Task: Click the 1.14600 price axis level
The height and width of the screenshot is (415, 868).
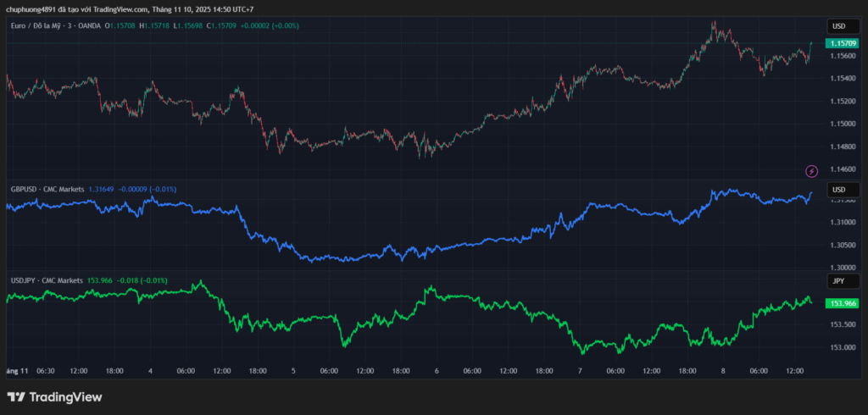Action: (843, 169)
